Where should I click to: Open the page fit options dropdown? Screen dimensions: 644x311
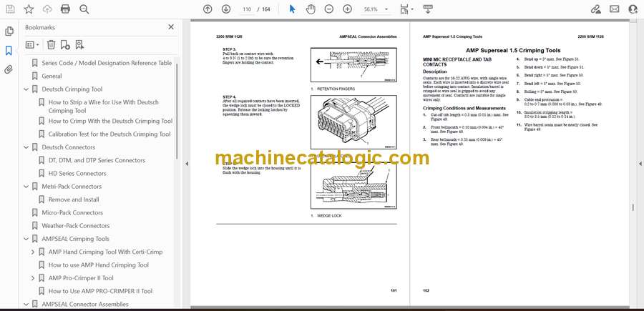pos(406,9)
